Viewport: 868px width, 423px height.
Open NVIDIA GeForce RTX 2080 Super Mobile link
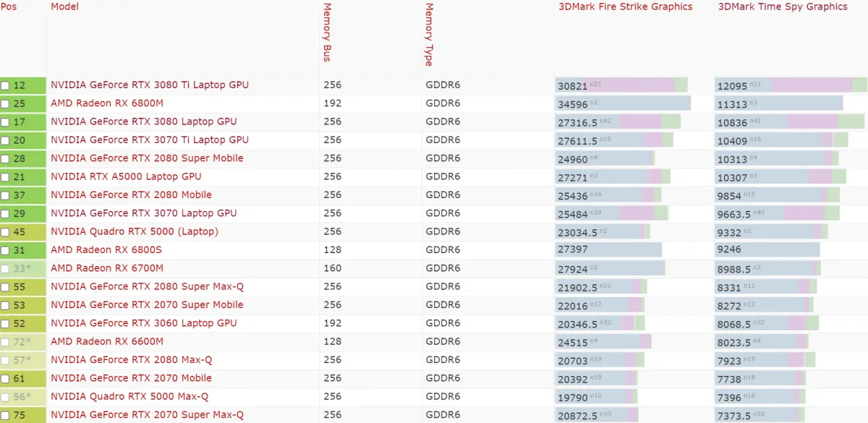(147, 158)
